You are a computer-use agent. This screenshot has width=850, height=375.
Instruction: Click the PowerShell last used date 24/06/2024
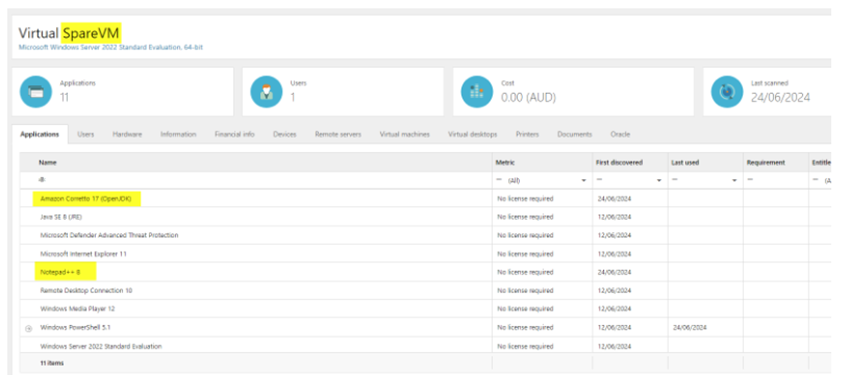(x=690, y=328)
